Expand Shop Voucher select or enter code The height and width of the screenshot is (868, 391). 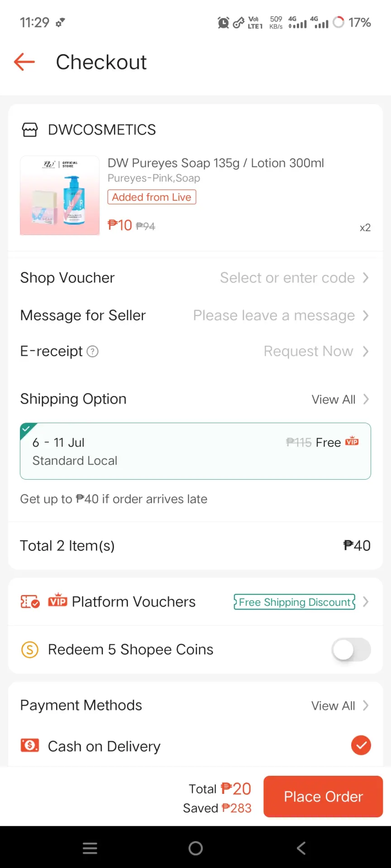(294, 278)
